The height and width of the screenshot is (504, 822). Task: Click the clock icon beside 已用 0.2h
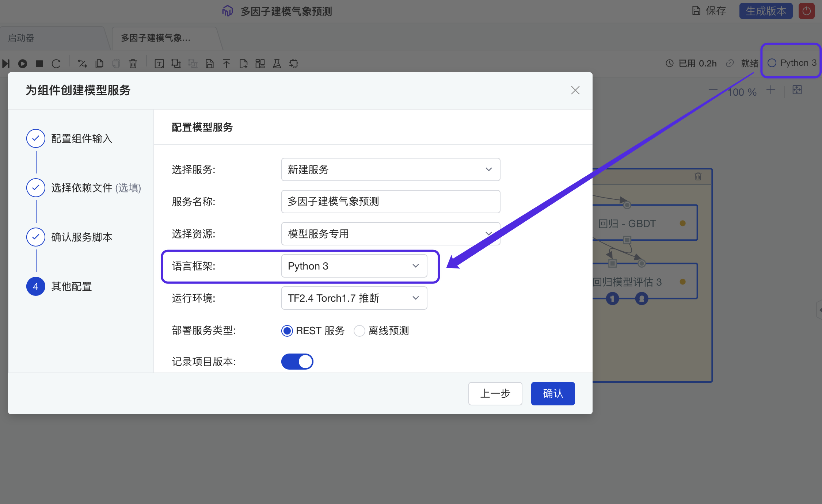click(669, 63)
